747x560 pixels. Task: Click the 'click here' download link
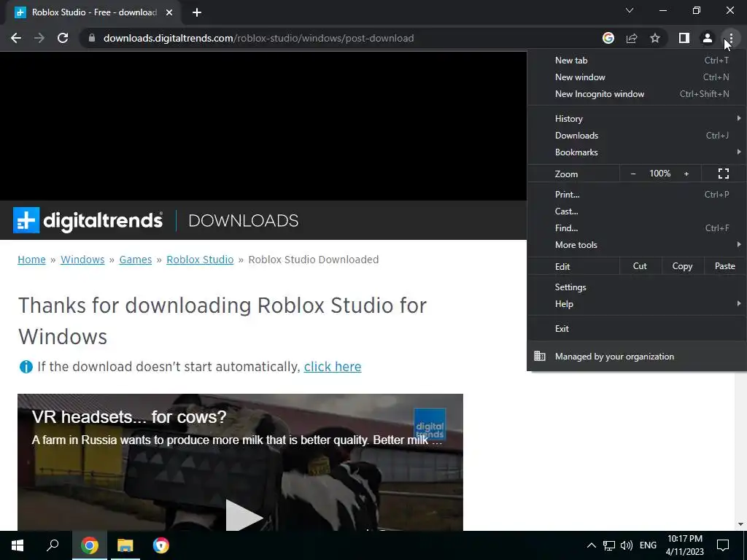(x=333, y=367)
